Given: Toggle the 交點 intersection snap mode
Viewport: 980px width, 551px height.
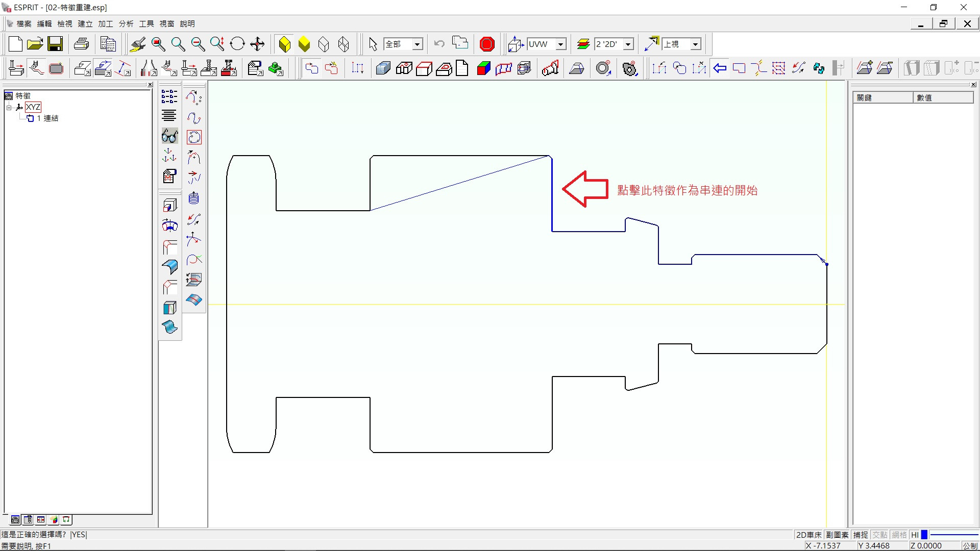Looking at the screenshot, I should [879, 535].
